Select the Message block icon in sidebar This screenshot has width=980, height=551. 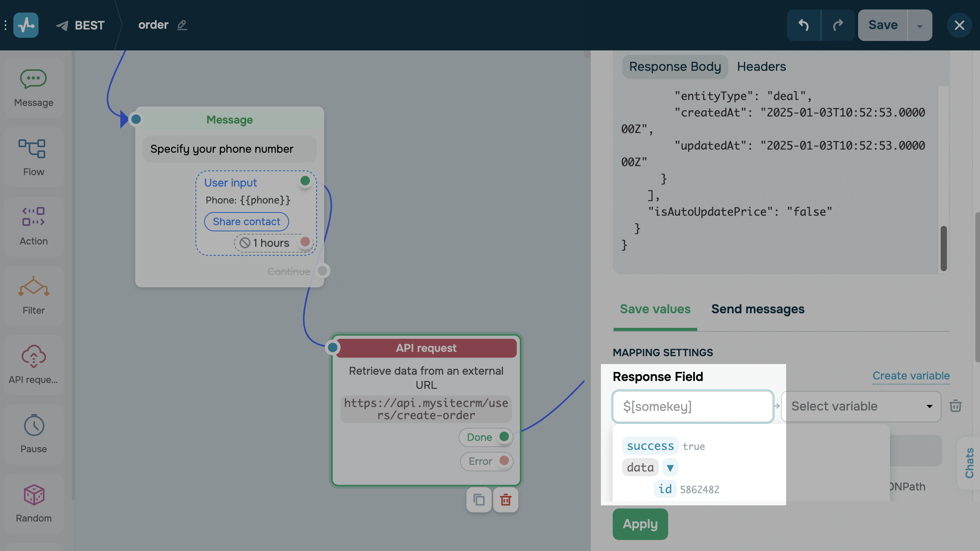[33, 80]
